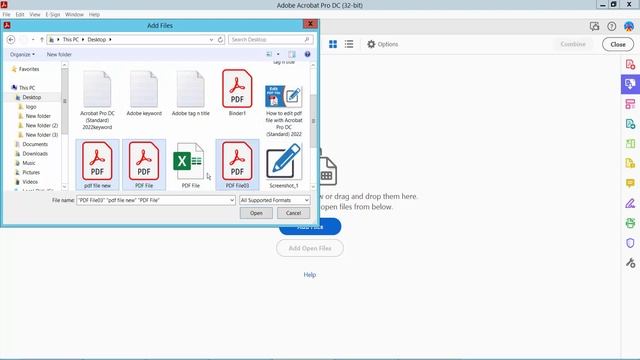Open the Export PDF tool in sidebar

(x=630, y=124)
